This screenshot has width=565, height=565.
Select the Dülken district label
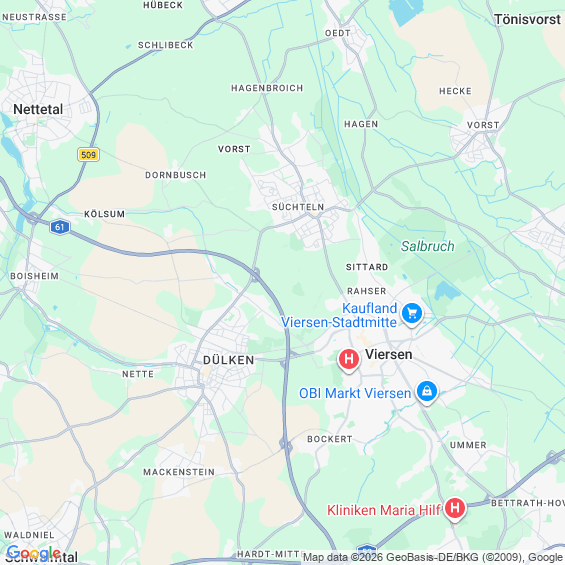(x=228, y=360)
